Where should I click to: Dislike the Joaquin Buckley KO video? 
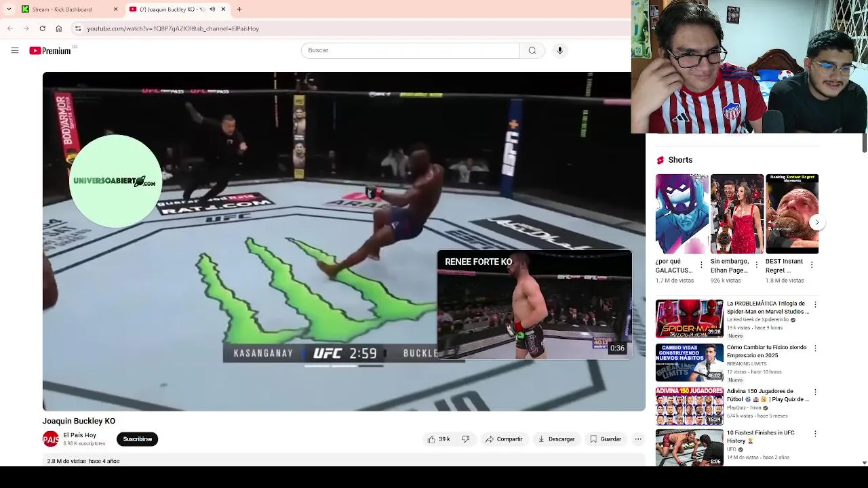click(466, 439)
